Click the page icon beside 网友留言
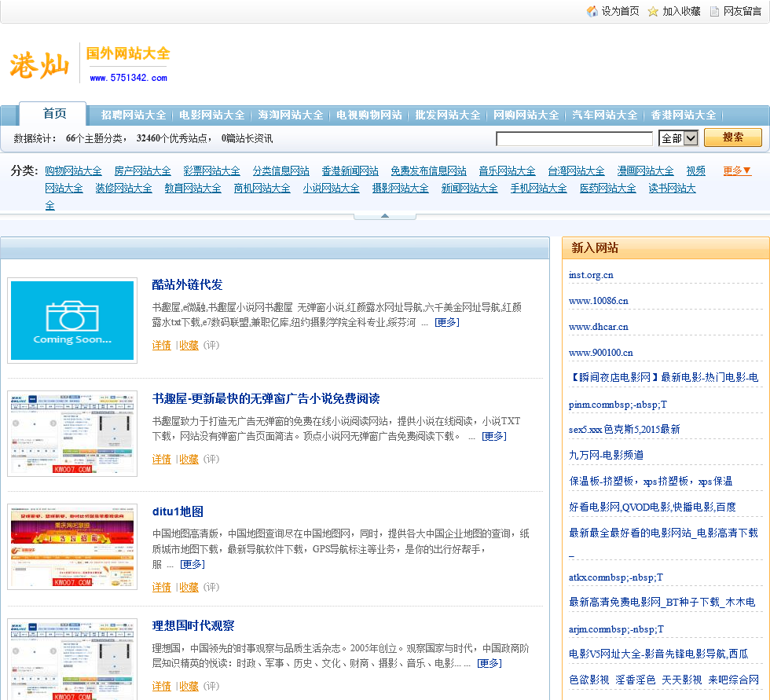This screenshot has height=700, width=770. pos(714,11)
